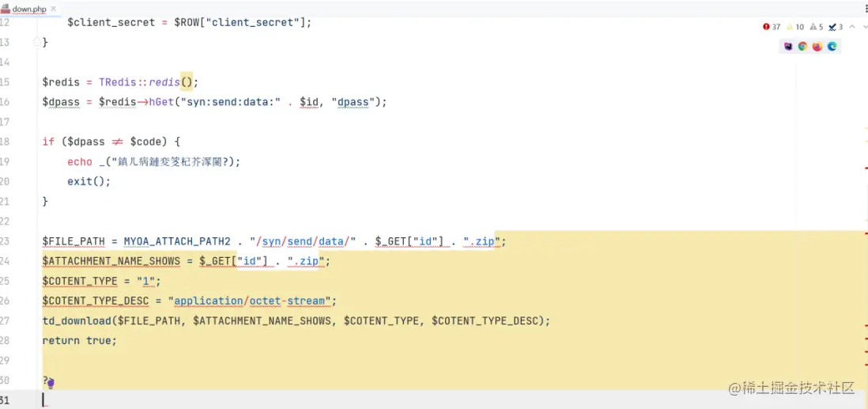Click the echo keyword
Screen dimensions: 868x409
point(80,162)
